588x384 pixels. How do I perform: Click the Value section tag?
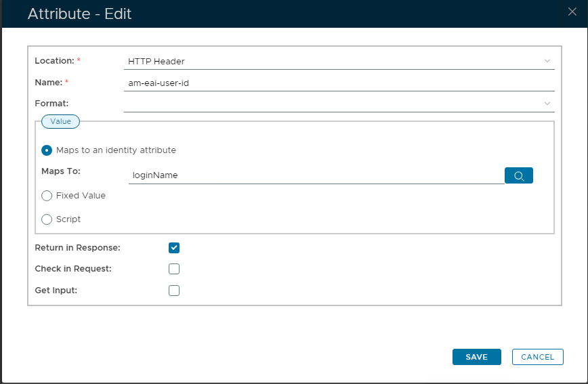point(61,121)
